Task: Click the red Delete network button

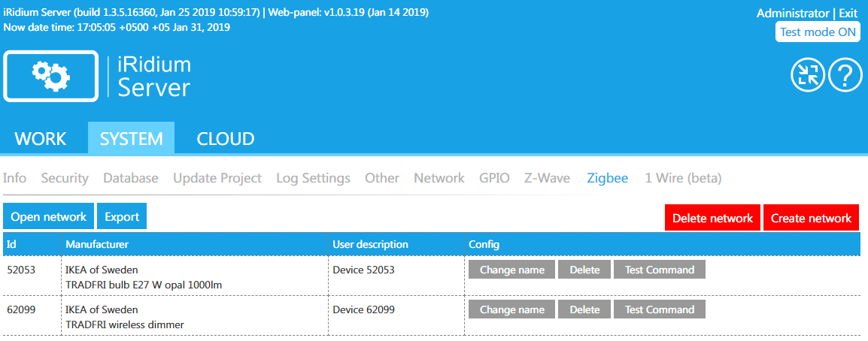Action: pyautogui.click(x=712, y=218)
